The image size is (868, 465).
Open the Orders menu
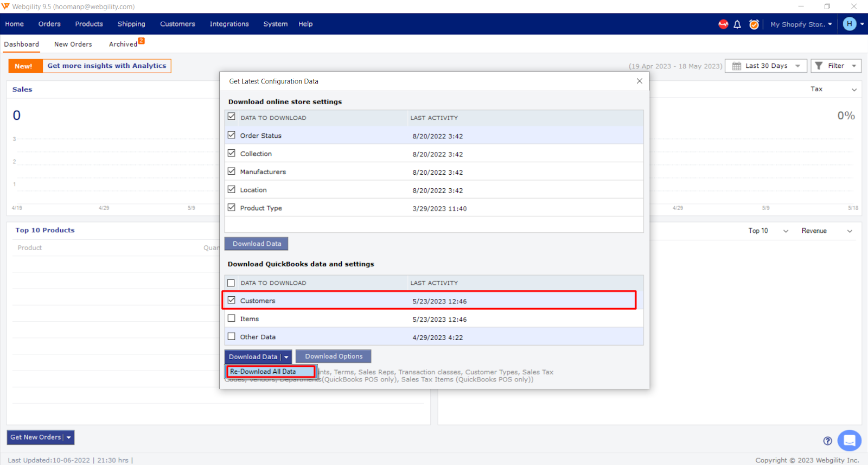[x=49, y=24]
